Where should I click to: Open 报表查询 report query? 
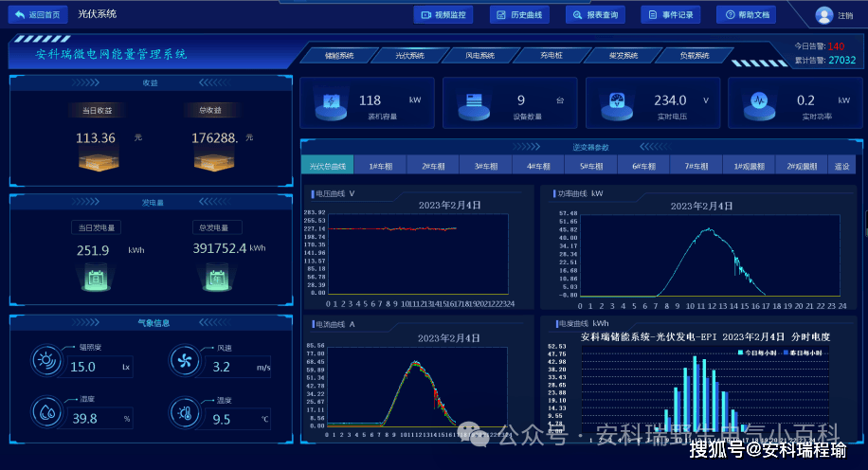coord(596,15)
